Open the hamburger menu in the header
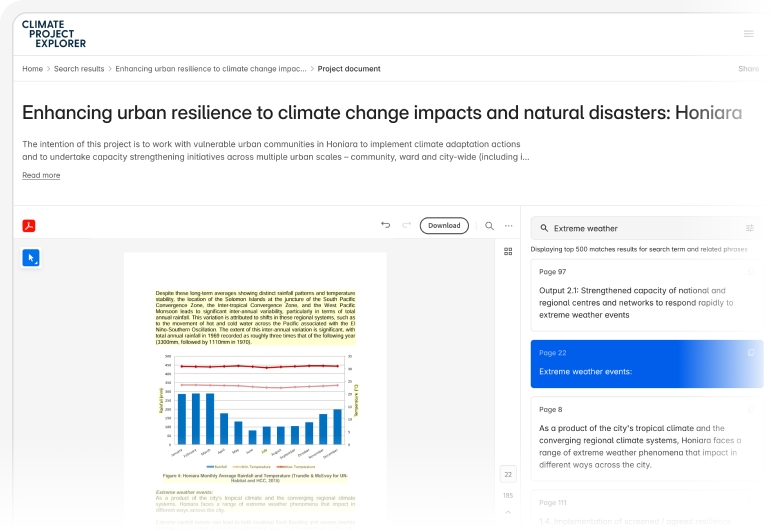 (749, 34)
